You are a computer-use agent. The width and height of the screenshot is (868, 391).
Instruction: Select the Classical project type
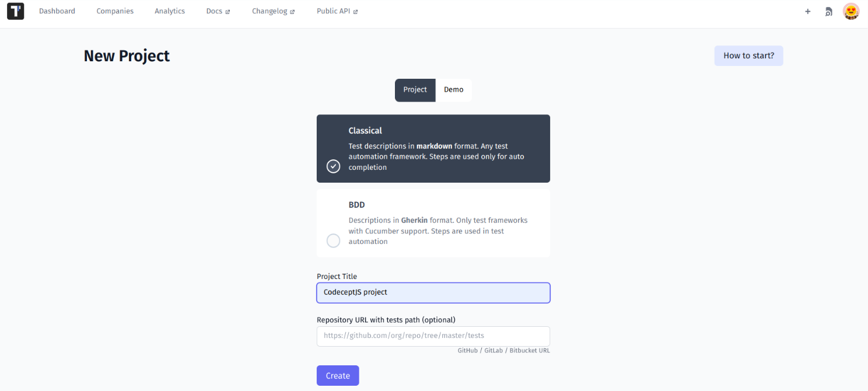(x=433, y=148)
